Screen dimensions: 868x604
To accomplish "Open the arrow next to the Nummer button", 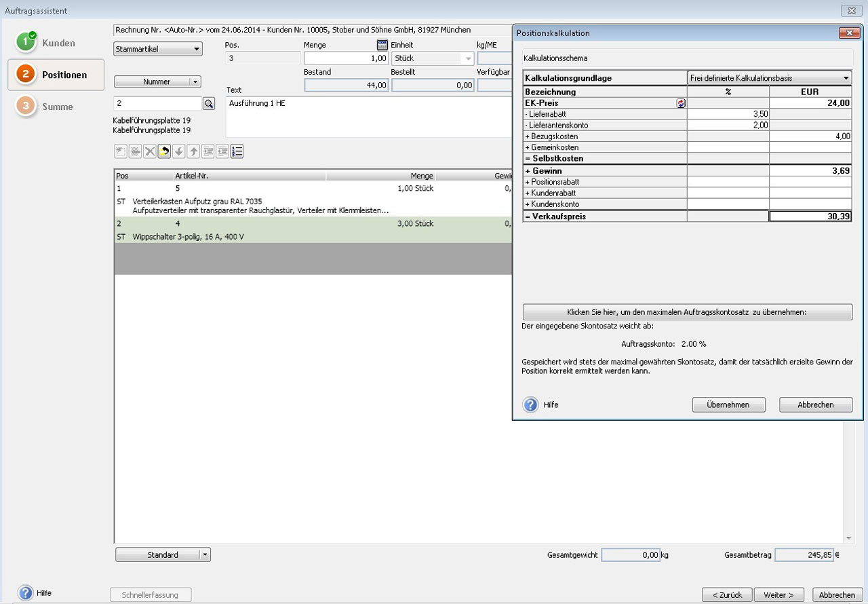I will tap(195, 81).
